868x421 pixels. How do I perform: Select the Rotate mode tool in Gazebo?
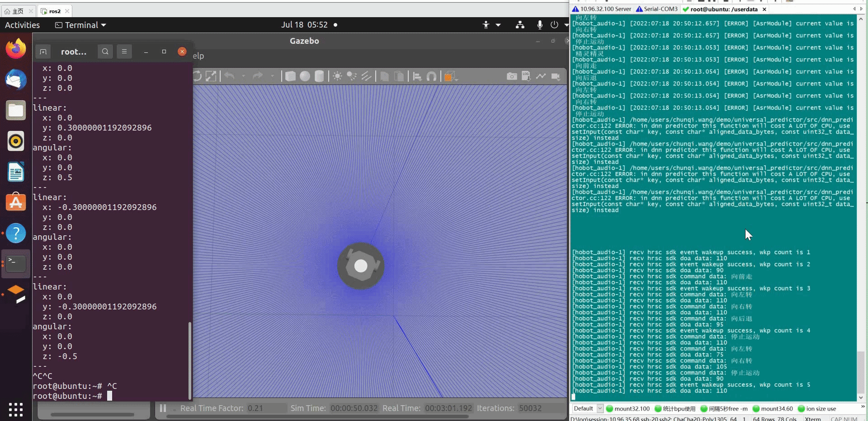197,76
